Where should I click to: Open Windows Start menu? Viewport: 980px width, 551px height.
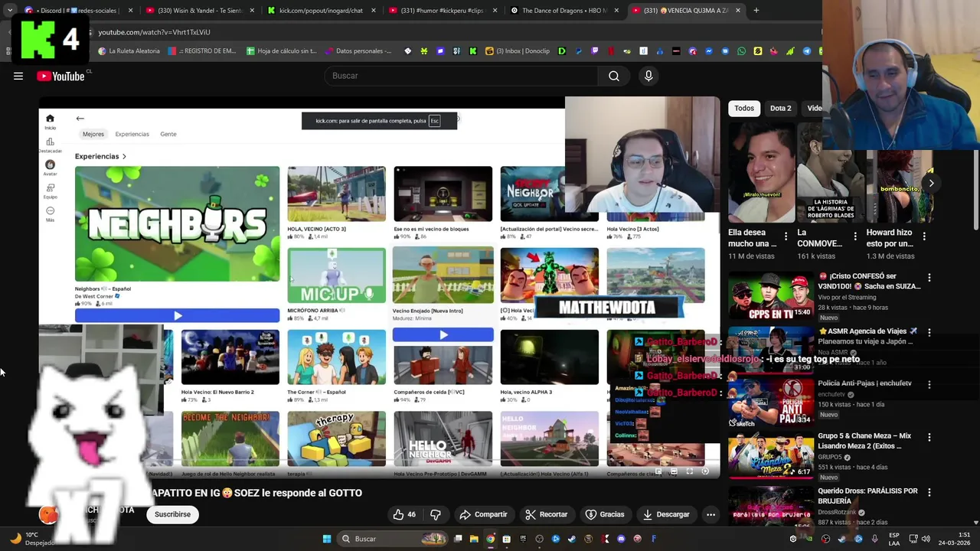(327, 539)
